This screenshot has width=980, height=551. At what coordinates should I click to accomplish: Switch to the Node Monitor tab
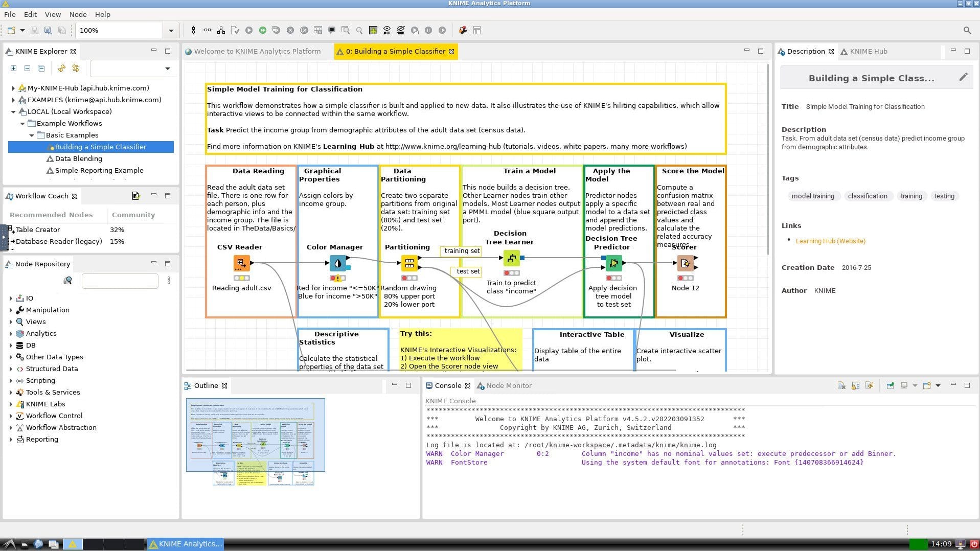[x=509, y=385]
